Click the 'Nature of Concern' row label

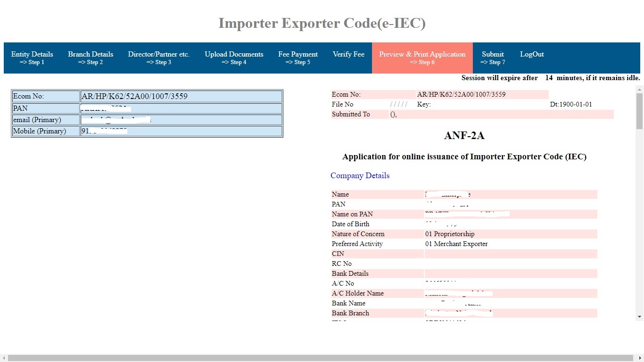click(358, 234)
